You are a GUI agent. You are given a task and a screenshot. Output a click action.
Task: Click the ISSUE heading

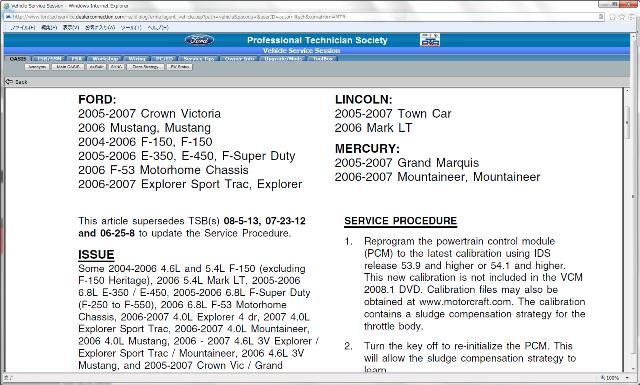(96, 255)
